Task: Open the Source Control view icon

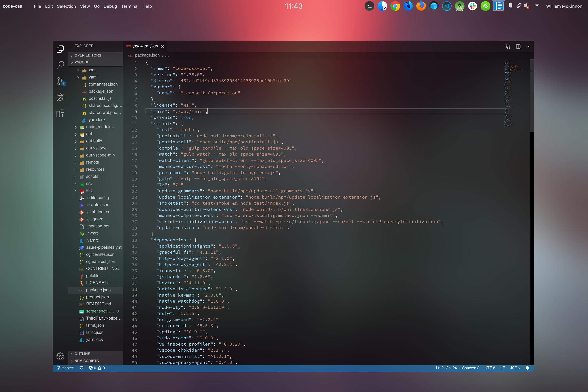Action: [x=60, y=81]
